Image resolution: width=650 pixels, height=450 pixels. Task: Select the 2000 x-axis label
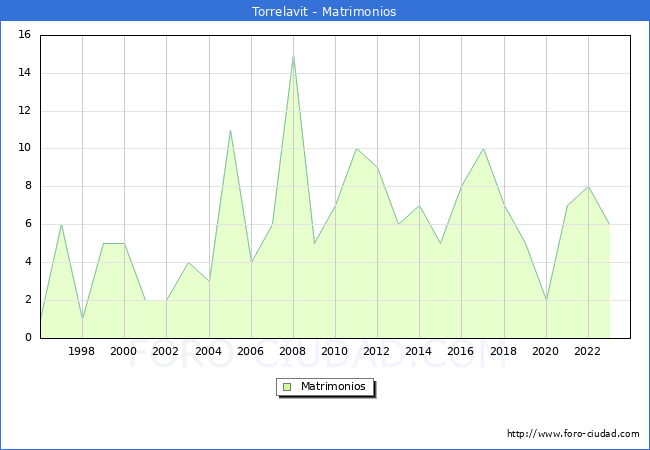coord(124,351)
